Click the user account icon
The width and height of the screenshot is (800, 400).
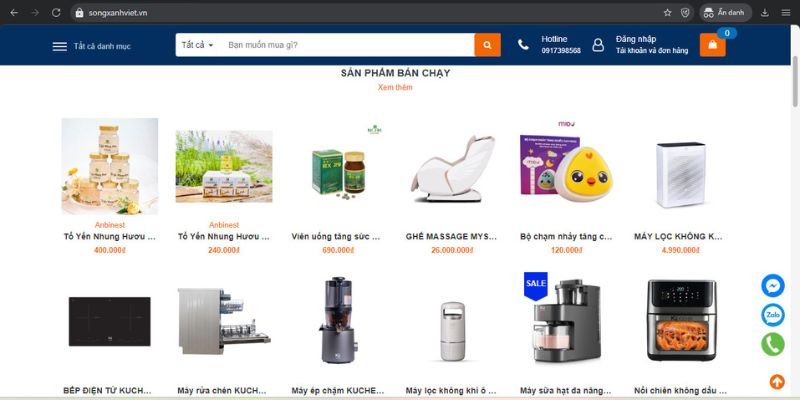598,45
